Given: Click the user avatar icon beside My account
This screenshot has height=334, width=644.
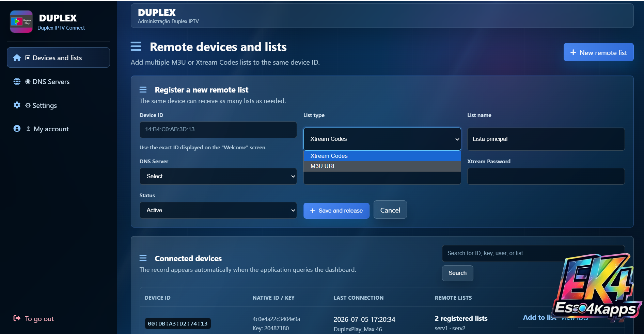Looking at the screenshot, I should tap(17, 129).
